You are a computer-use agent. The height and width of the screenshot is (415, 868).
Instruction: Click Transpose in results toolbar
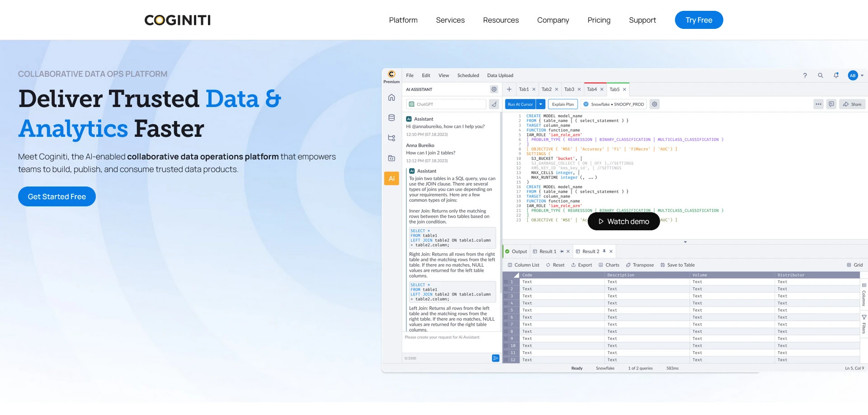(640, 265)
